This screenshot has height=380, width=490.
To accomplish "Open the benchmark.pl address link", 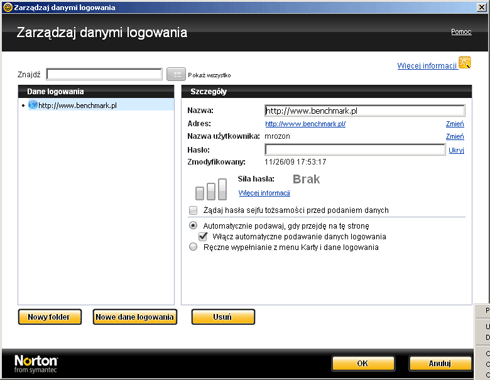I will pyautogui.click(x=305, y=124).
